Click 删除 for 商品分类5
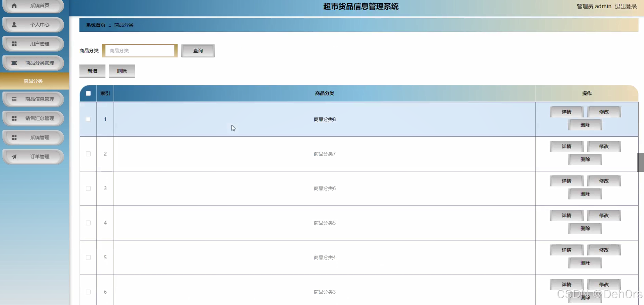This screenshot has width=644, height=305. [585, 228]
